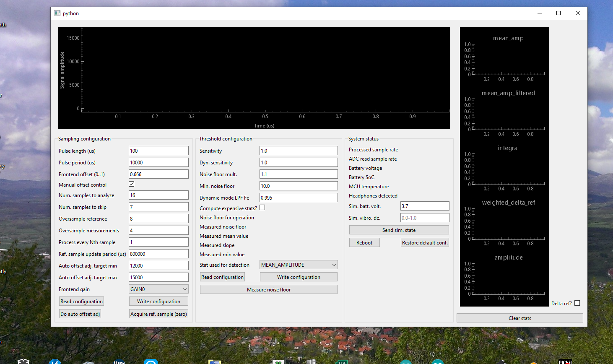Start Measure noise floor
613x364 pixels.
point(269,289)
